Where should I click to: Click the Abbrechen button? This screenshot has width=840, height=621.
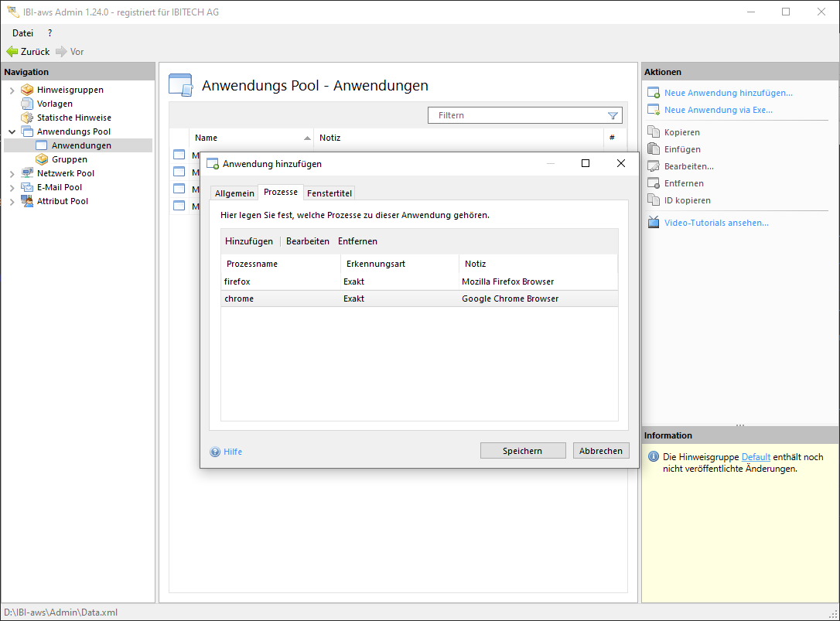point(600,451)
